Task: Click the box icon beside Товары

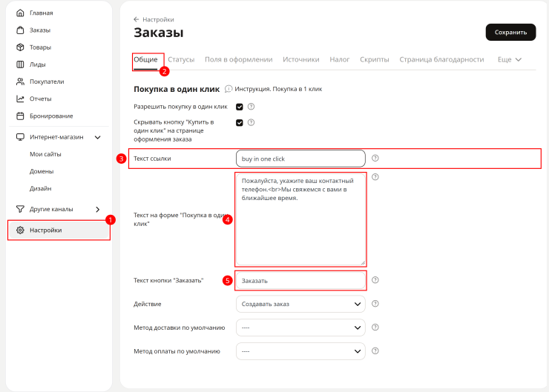Action: point(20,47)
